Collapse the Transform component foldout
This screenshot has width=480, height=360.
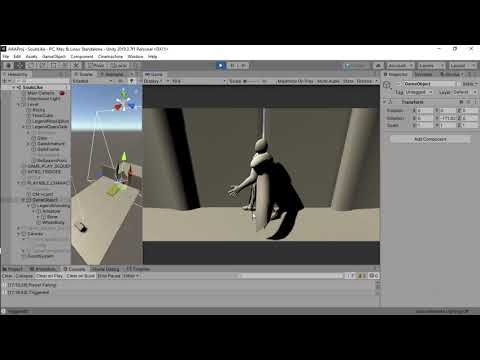point(385,102)
